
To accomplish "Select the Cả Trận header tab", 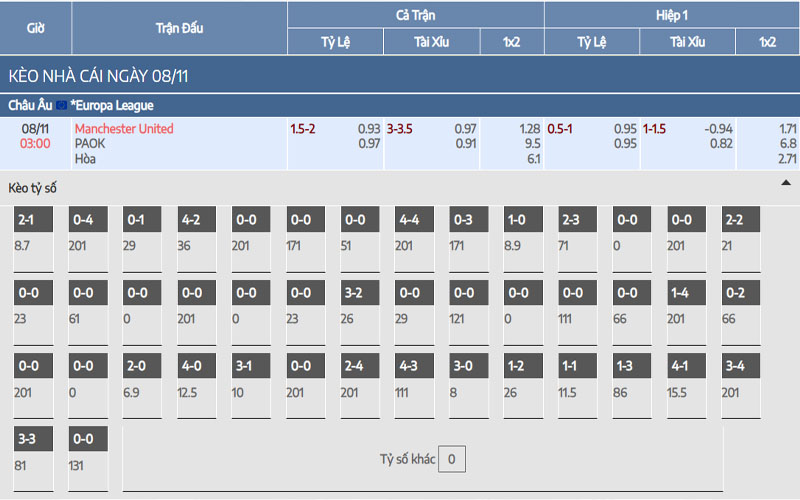I will (416, 15).
